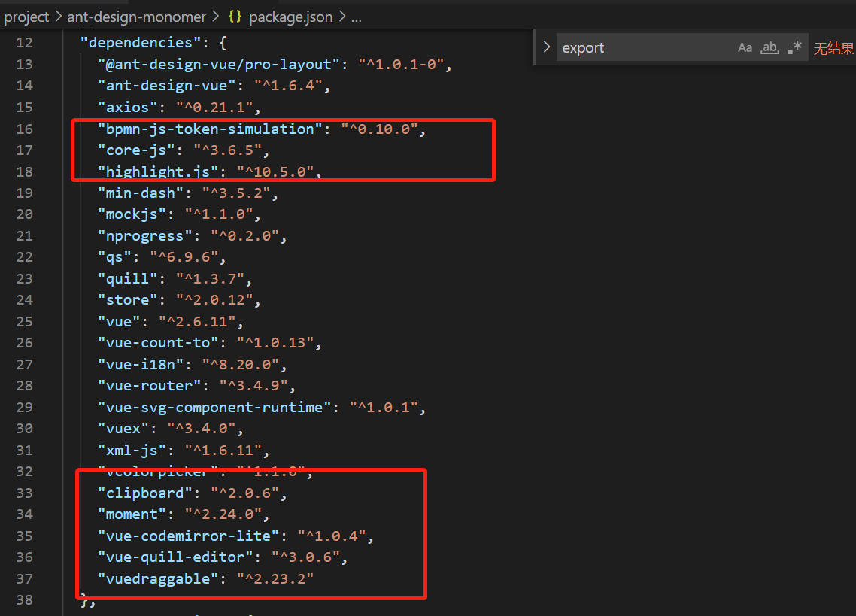856x616 pixels.
Task: Click the "xml-js" dependency
Action: [x=132, y=450]
